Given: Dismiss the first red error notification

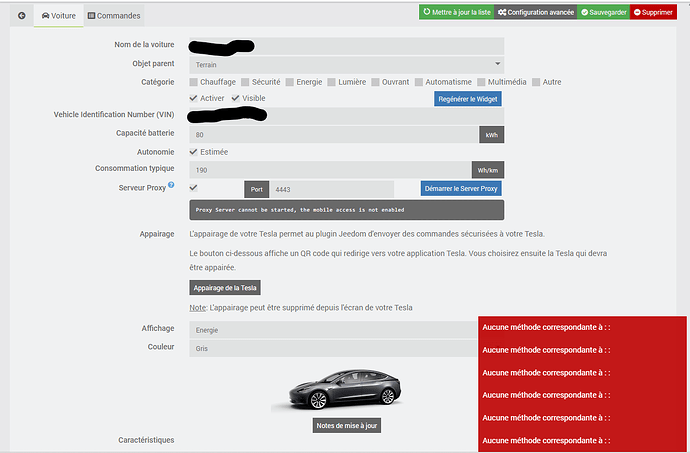Looking at the screenshot, I should pyautogui.click(x=582, y=327).
